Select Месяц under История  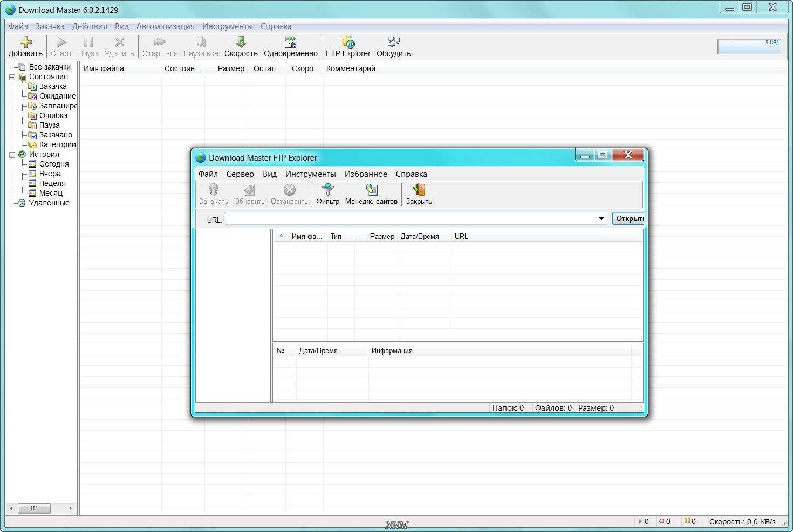coord(51,193)
